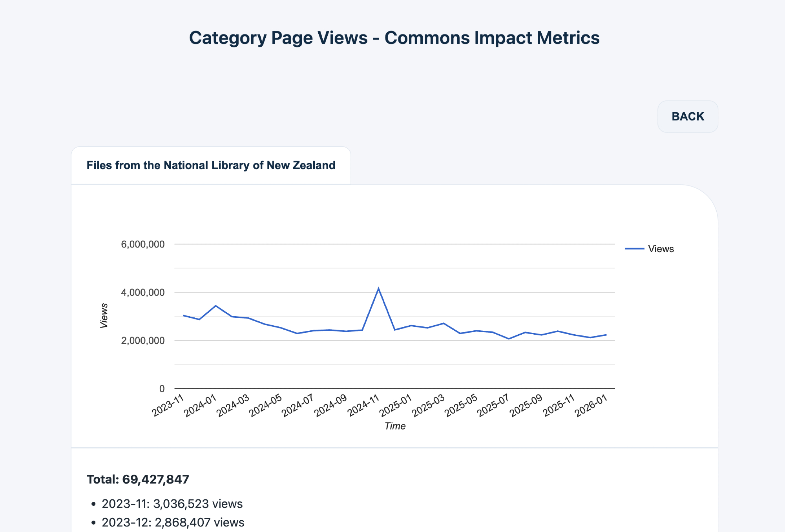Click the blue Views legend line swatch
Image resolution: width=785 pixels, height=532 pixels.
tap(634, 249)
